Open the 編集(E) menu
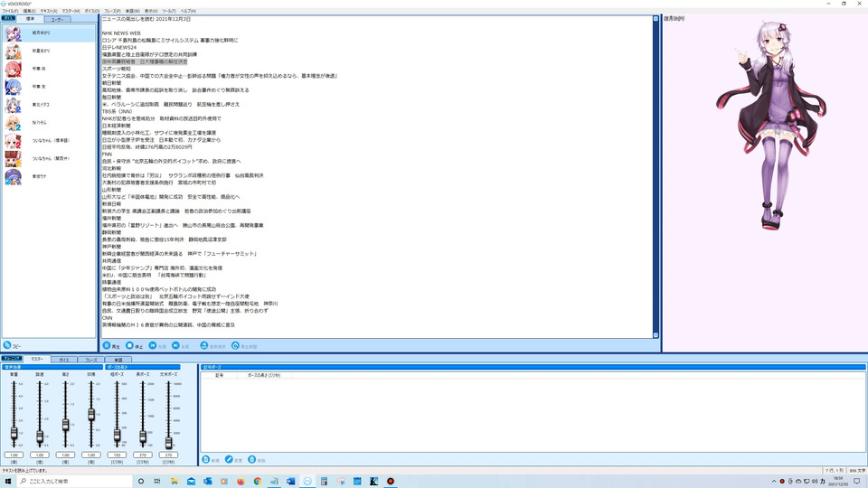 tap(29, 11)
